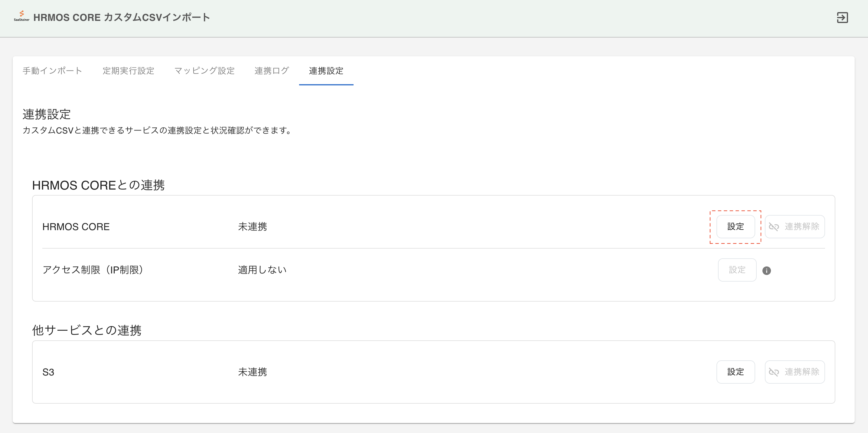Click the 設定 button for S3
The height and width of the screenshot is (433, 868).
(x=736, y=372)
